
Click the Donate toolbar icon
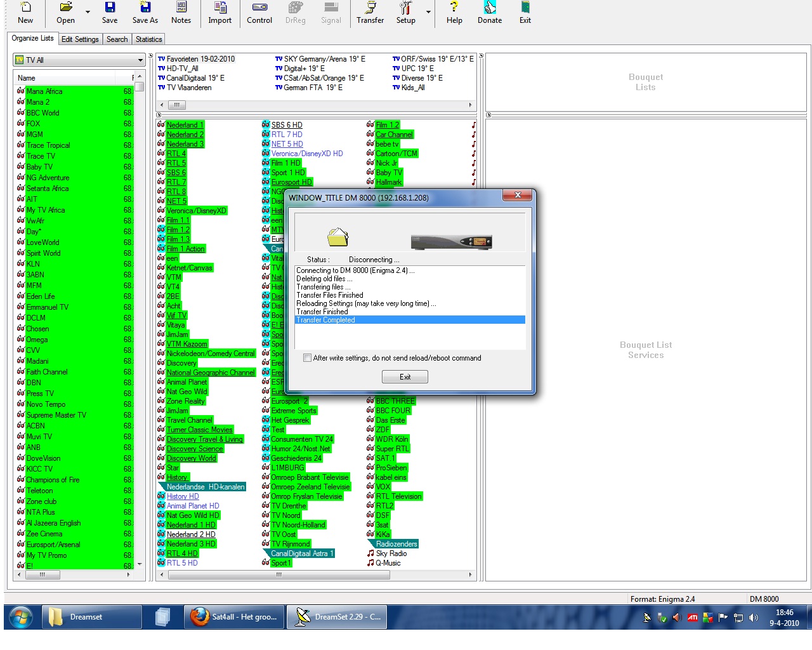click(490, 13)
